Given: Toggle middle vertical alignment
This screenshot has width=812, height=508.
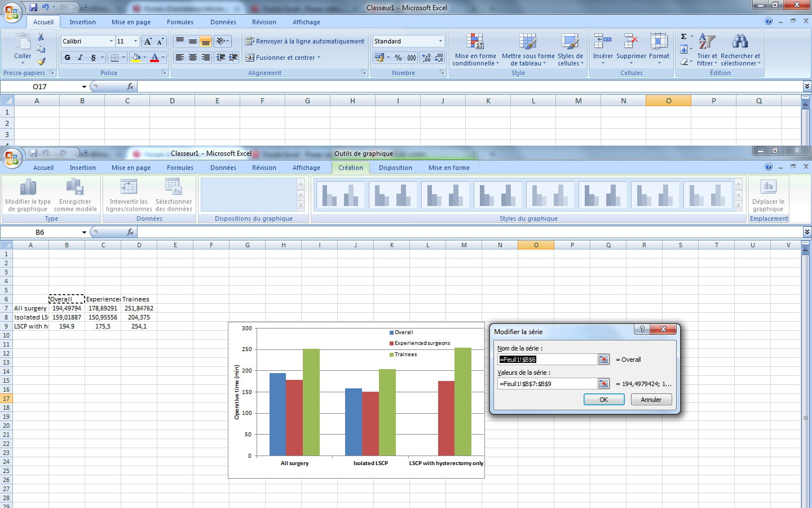Looking at the screenshot, I should [x=192, y=41].
